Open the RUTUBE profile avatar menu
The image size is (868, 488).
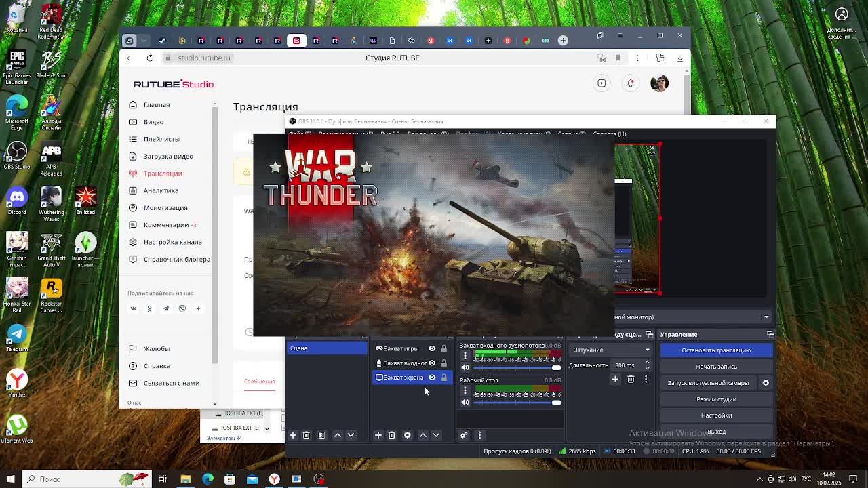point(659,83)
